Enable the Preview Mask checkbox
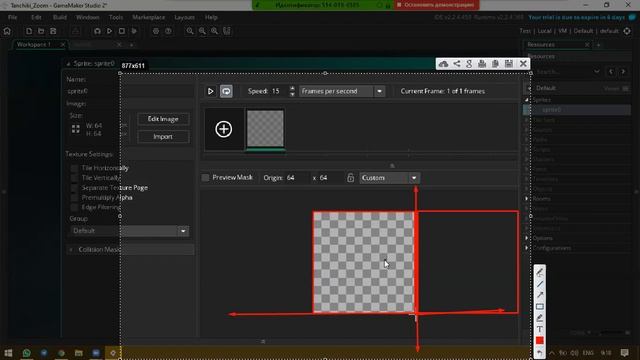 tap(205, 178)
